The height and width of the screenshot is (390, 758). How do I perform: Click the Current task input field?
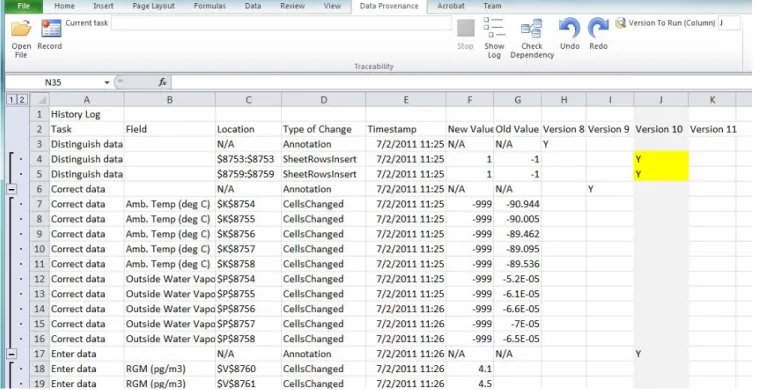(281, 23)
